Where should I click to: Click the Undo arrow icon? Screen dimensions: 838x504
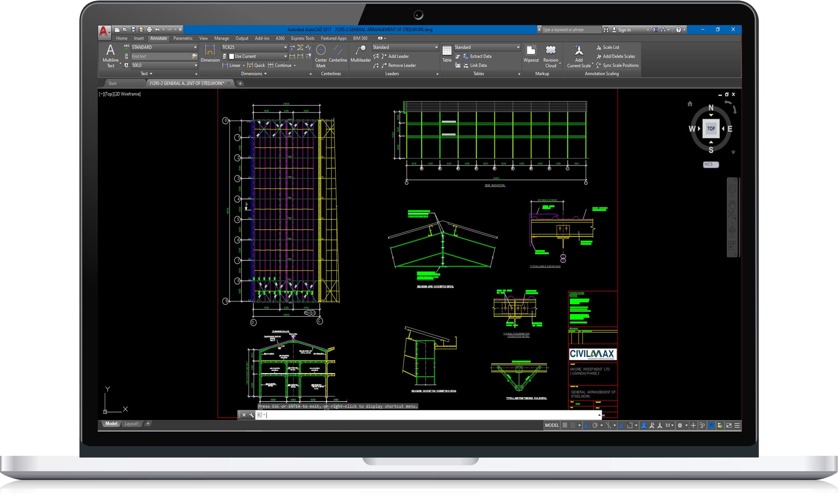point(157,30)
